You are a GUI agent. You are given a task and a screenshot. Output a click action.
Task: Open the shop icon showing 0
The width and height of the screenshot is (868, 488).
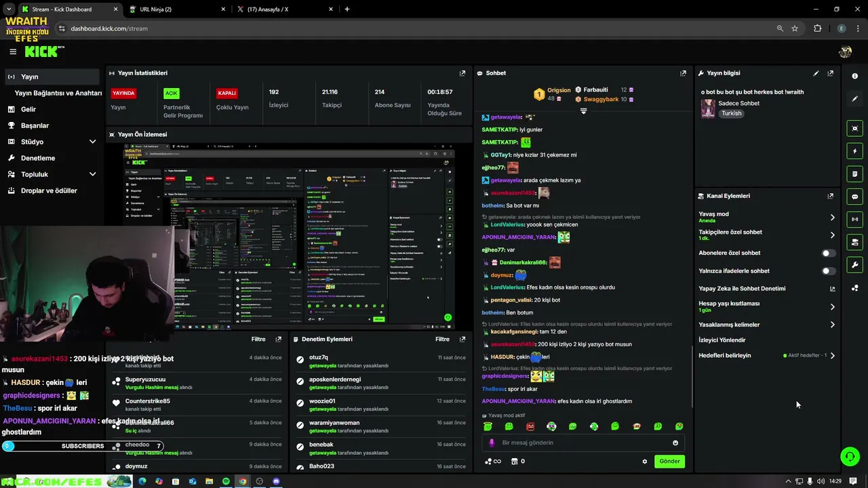click(x=518, y=462)
